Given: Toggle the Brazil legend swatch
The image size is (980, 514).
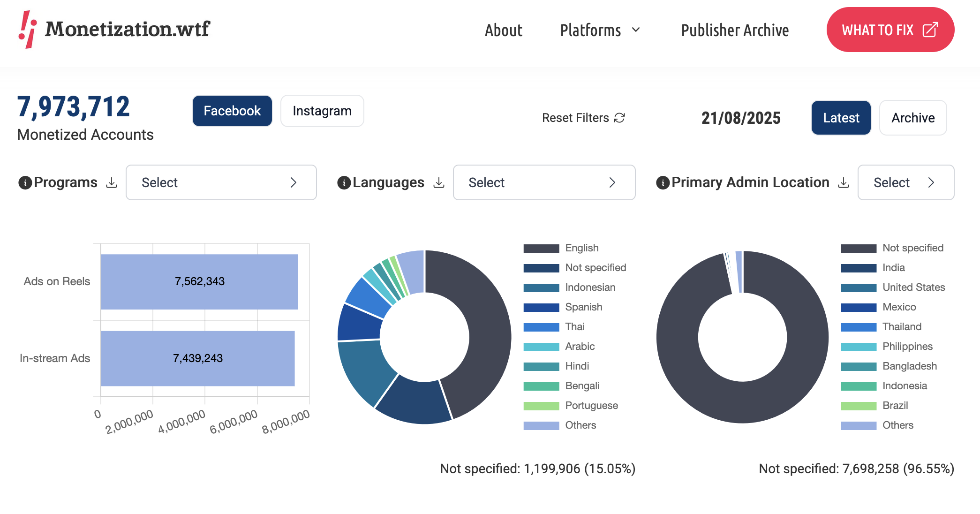Looking at the screenshot, I should coord(859,406).
